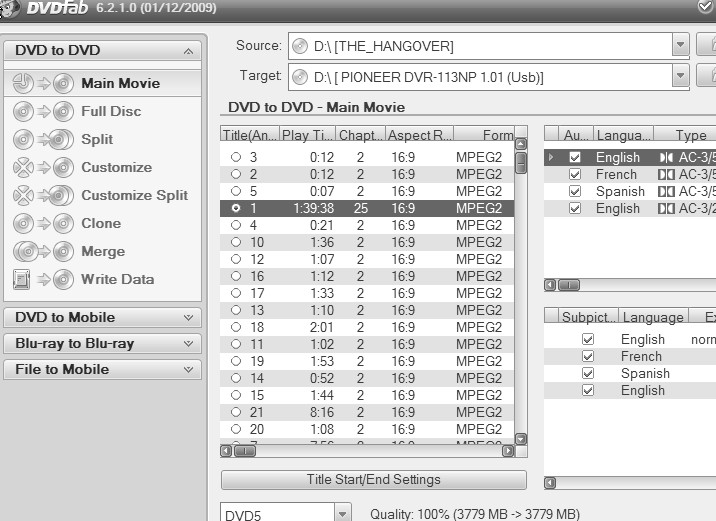Expand the first English audio row arrow
Viewport: 716px width, 521px height.
[x=551, y=158]
